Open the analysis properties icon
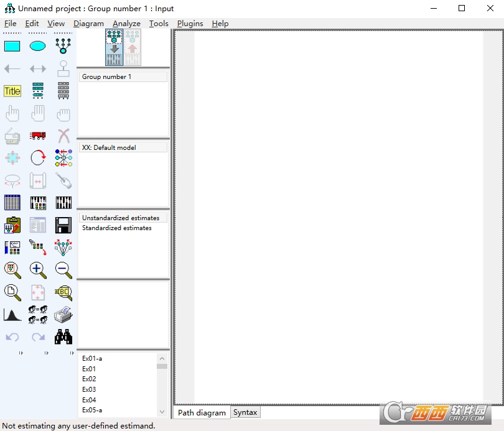The height and width of the screenshot is (431, 504). pos(37,203)
